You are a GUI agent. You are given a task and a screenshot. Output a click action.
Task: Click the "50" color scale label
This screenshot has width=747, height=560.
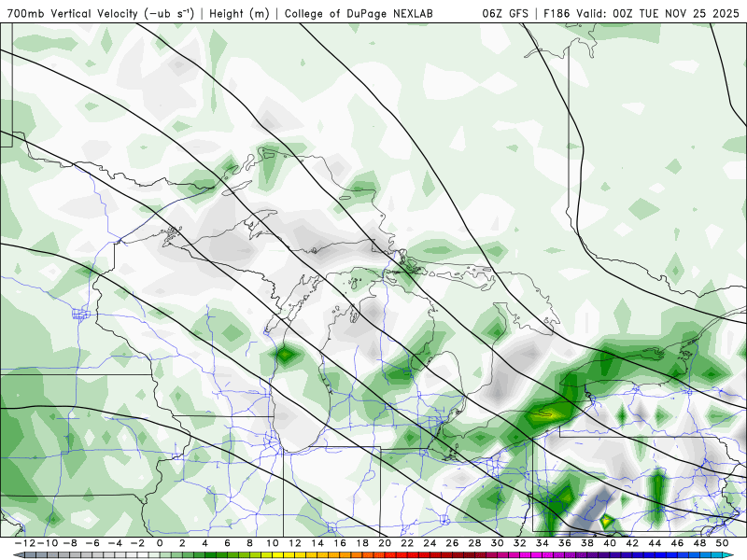(722, 543)
